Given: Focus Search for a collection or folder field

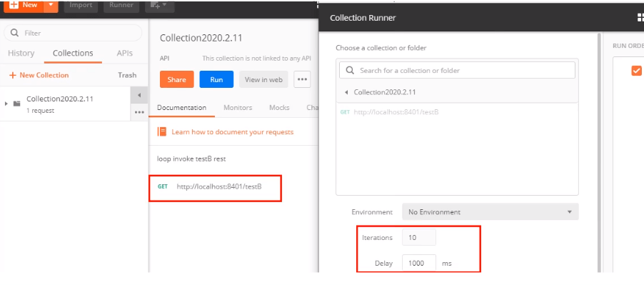Looking at the screenshot, I should point(457,70).
